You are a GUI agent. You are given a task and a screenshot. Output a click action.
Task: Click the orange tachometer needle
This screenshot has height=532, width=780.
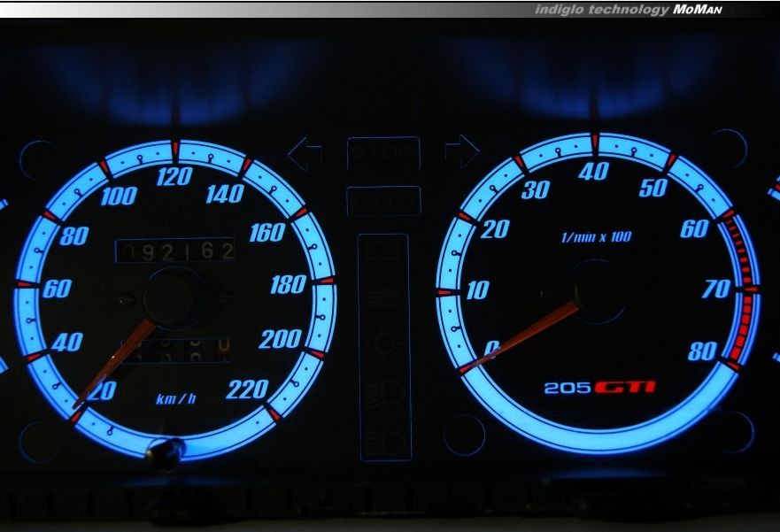(522, 335)
